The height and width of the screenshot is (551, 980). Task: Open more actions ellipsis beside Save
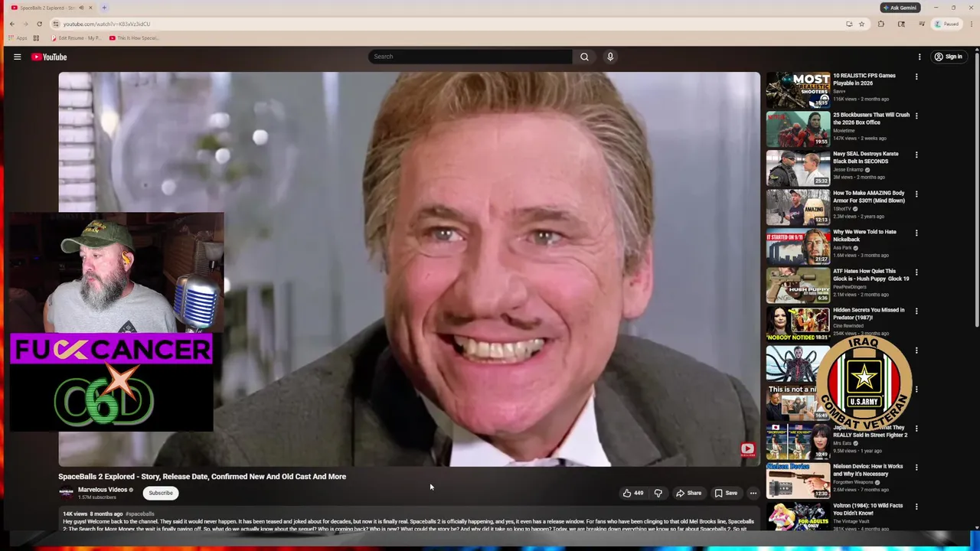pyautogui.click(x=753, y=493)
